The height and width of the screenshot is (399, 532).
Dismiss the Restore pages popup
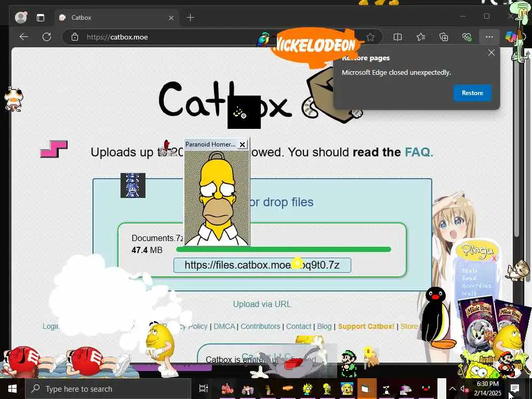click(x=491, y=52)
